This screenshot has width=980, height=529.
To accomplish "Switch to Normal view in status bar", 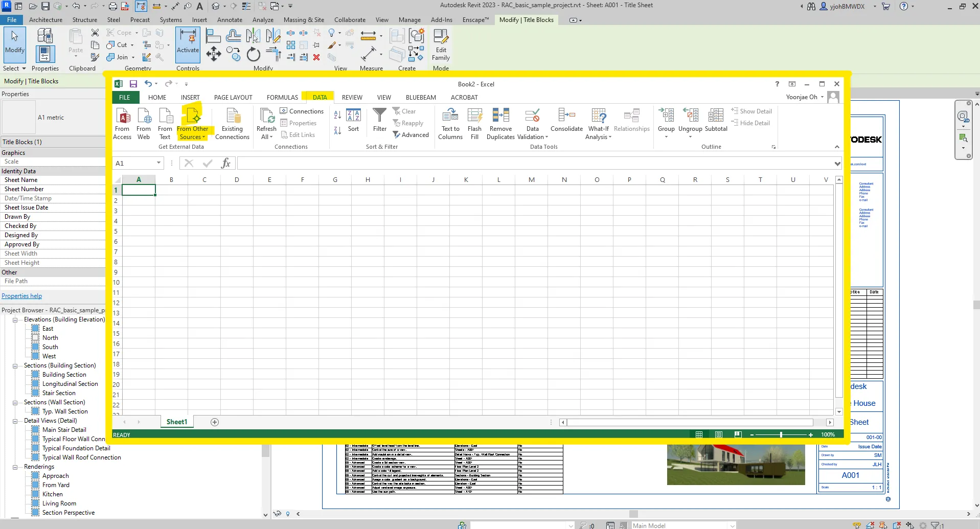I will pyautogui.click(x=699, y=434).
